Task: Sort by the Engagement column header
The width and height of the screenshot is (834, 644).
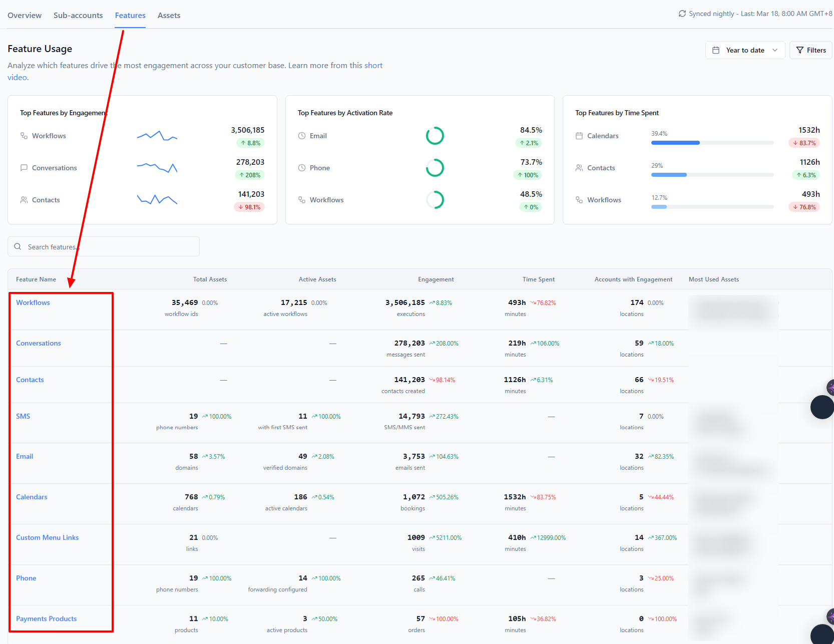Action: tap(436, 279)
